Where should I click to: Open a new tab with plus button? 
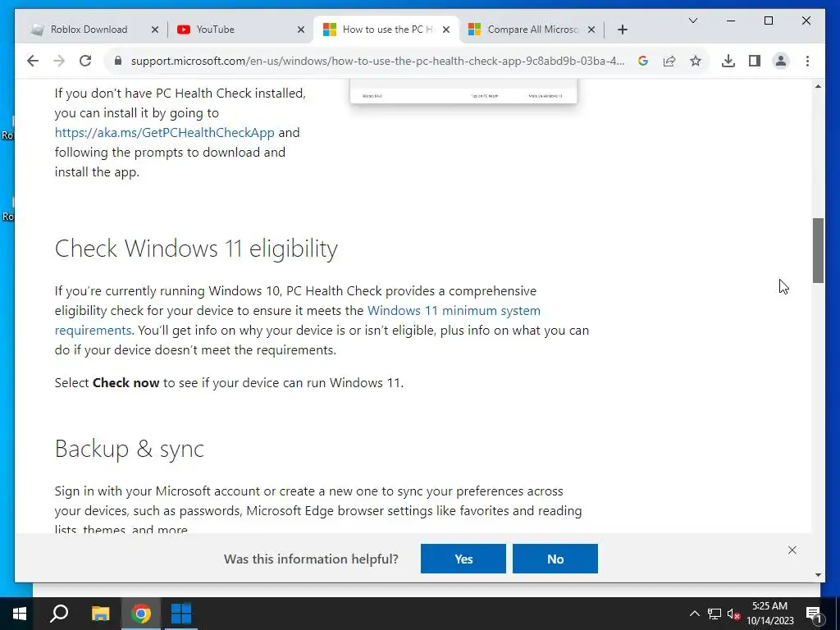[622, 30]
